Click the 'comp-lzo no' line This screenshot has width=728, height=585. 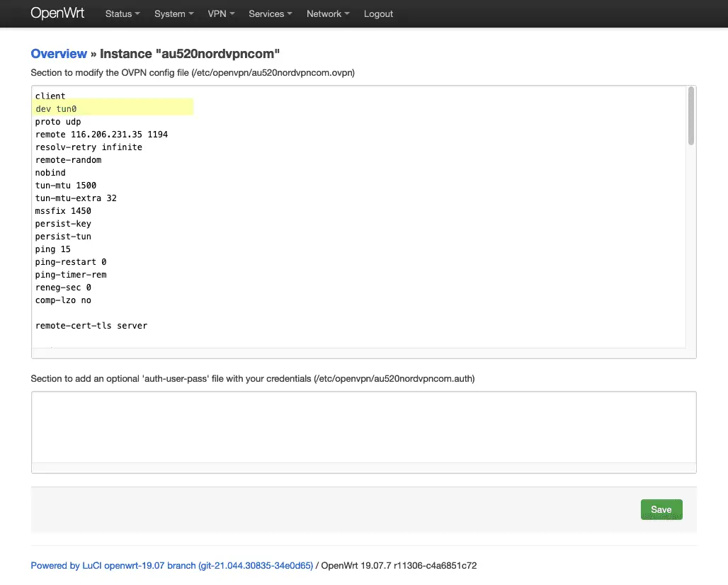pos(63,300)
